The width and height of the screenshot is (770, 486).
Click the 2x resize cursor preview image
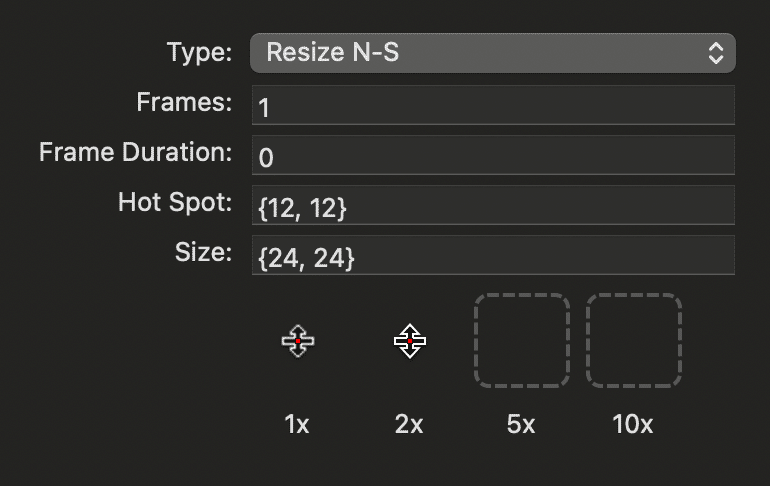point(410,341)
